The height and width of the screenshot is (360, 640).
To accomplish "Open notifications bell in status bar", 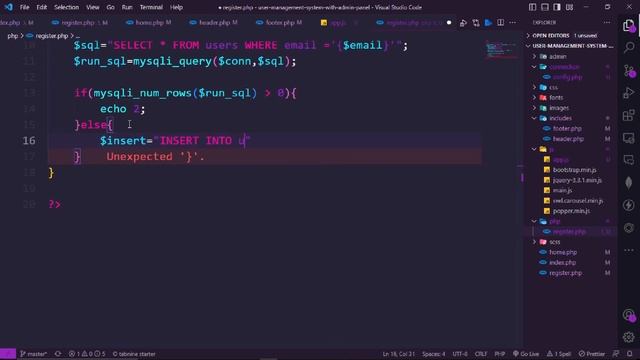I will pos(630,354).
